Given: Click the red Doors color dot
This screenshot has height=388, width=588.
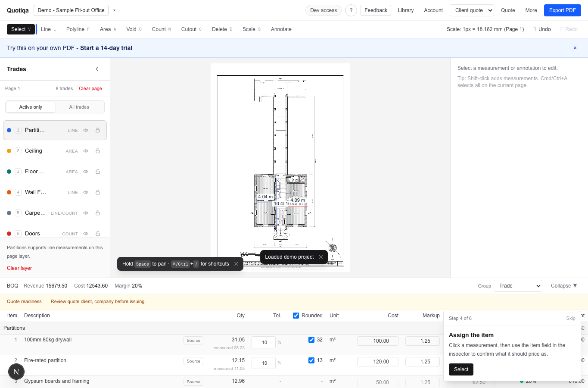Looking at the screenshot, I should click(9, 234).
